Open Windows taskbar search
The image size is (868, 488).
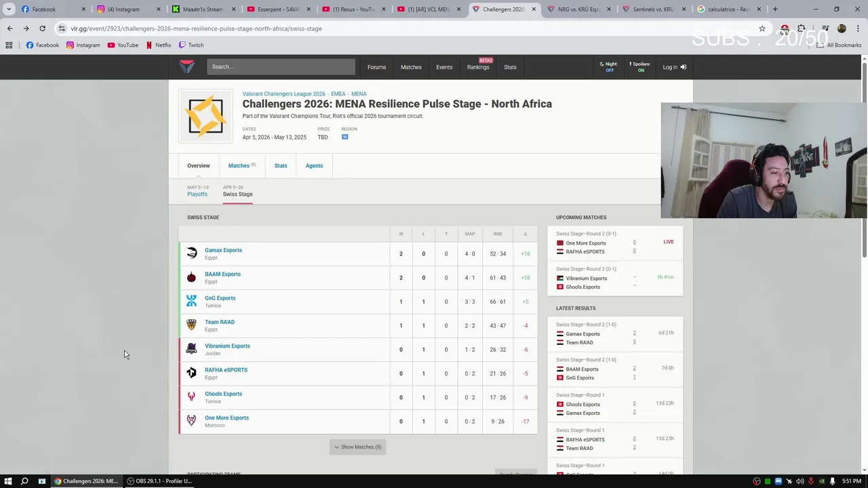(x=24, y=481)
